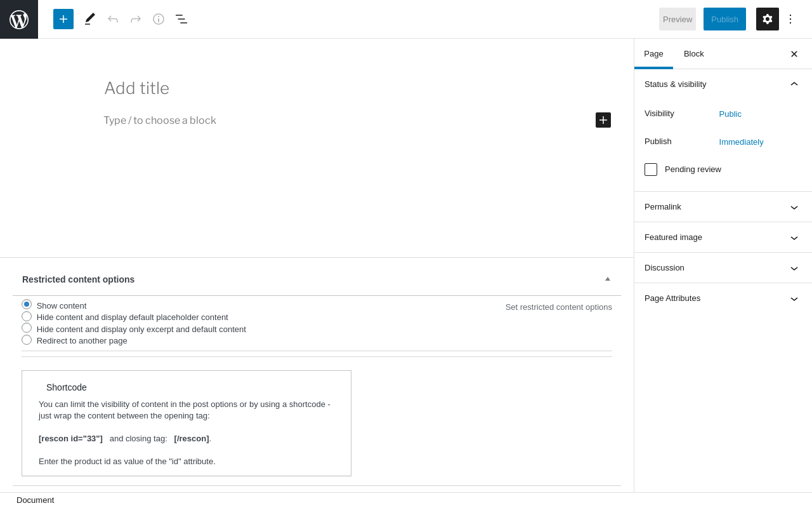This screenshot has height=508, width=812.
Task: Collapse the Restricted content options panel
Action: [607, 279]
